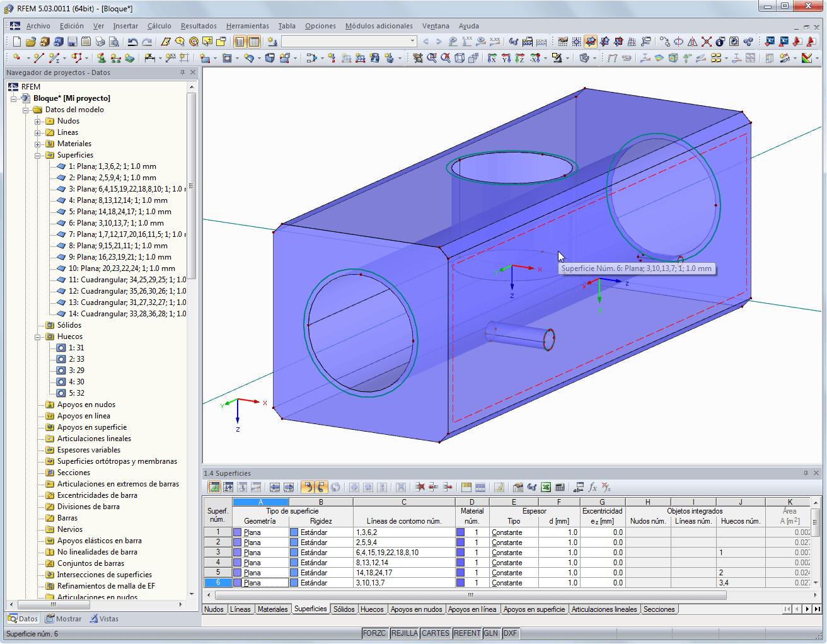Screen dimensions: 827x644
Task: Enable REJILLA mode in the status bar
Action: click(x=404, y=633)
